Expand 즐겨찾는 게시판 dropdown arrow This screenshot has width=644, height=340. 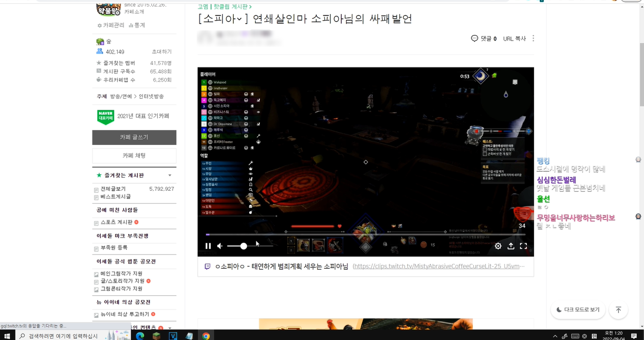coord(170,175)
